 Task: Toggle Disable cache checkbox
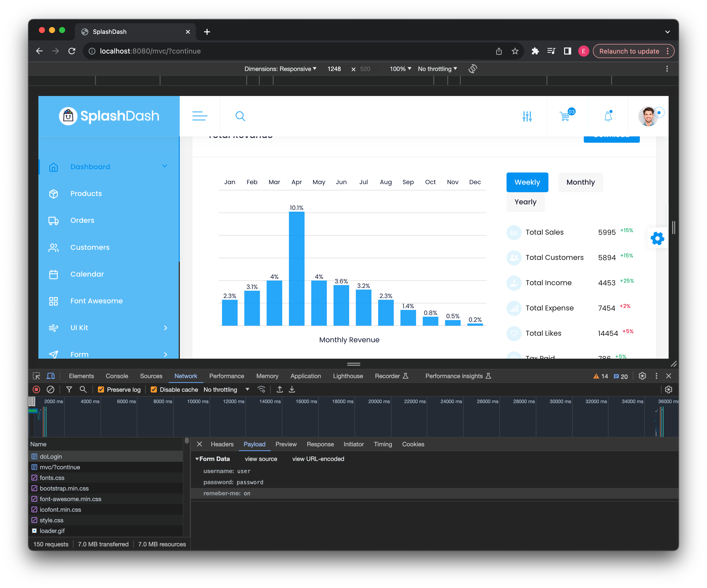point(154,390)
